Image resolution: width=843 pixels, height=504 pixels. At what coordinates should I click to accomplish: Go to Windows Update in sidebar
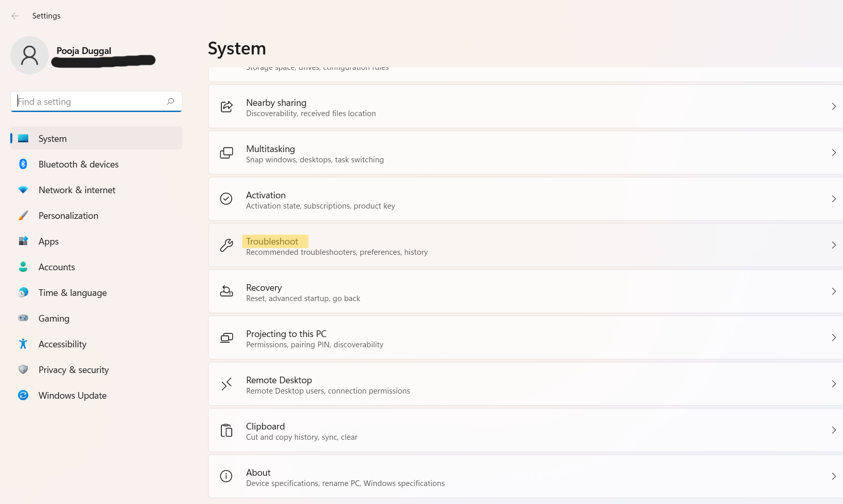72,396
